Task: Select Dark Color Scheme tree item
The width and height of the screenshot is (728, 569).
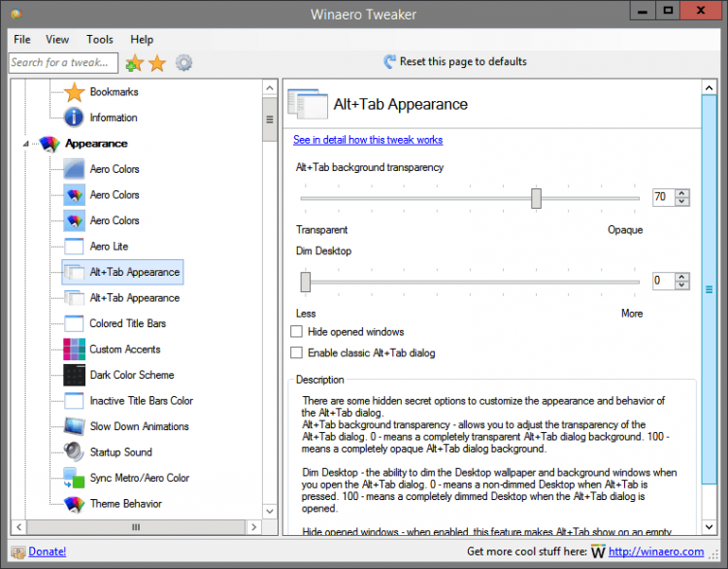Action: click(132, 375)
